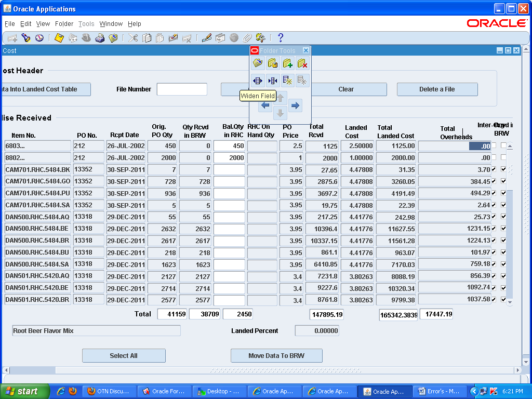Click the Windows start button
This screenshot has height=399, width=532.
[24, 391]
